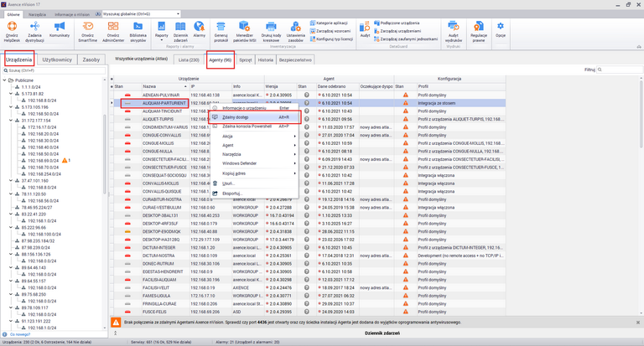Open the global search dropdown arrow
The height and width of the screenshot is (346, 644).
pos(179,14)
